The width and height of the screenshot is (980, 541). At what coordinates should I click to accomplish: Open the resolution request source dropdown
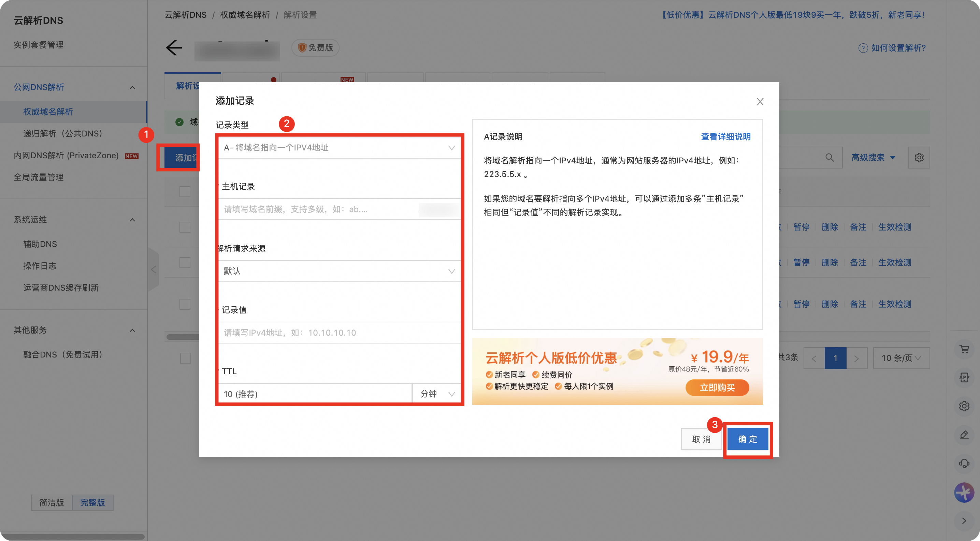338,271
